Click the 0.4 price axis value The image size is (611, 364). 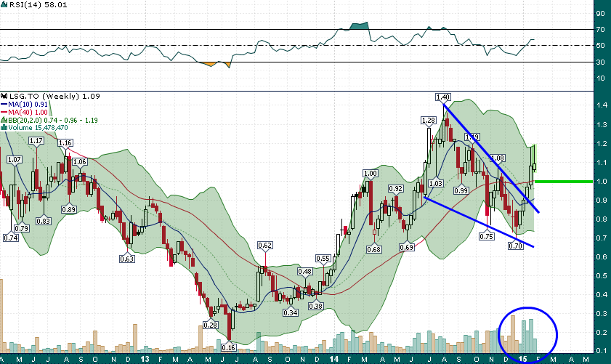pos(602,295)
